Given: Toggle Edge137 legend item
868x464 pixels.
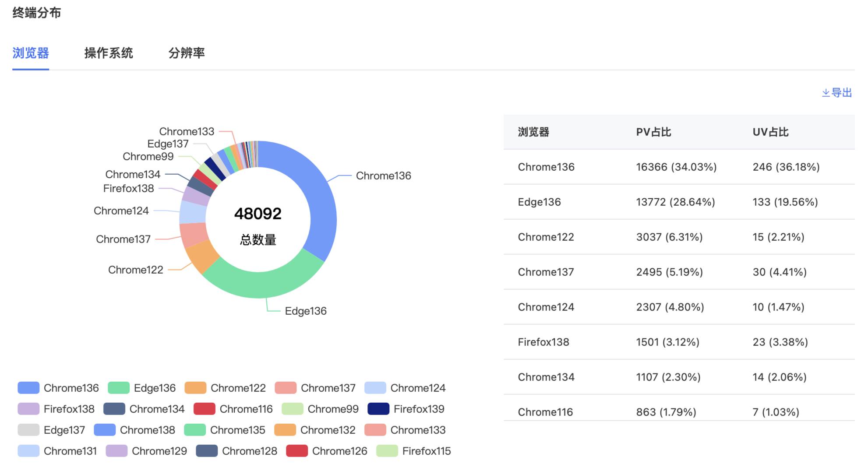Looking at the screenshot, I should 51,430.
